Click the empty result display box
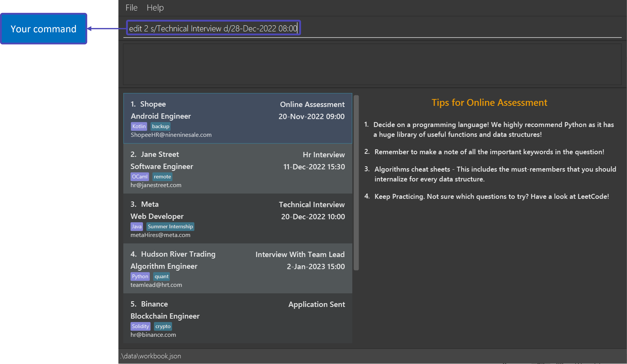The image size is (627, 364). pyautogui.click(x=372, y=64)
